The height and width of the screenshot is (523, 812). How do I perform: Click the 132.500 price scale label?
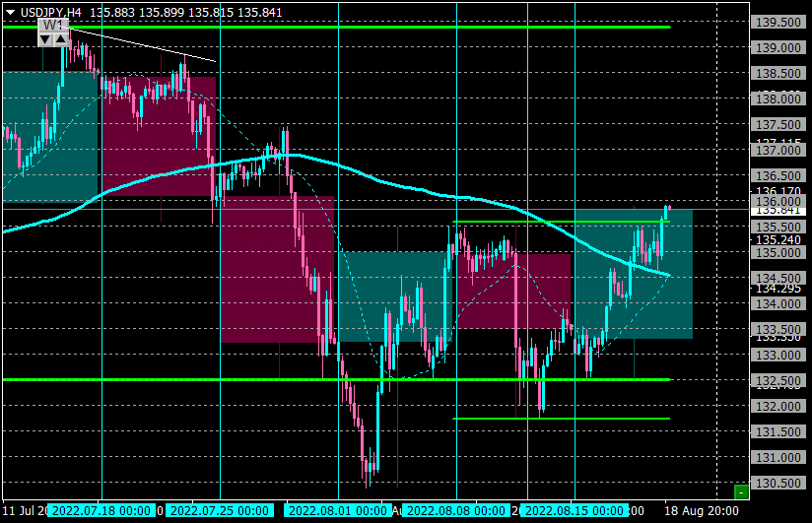(778, 380)
